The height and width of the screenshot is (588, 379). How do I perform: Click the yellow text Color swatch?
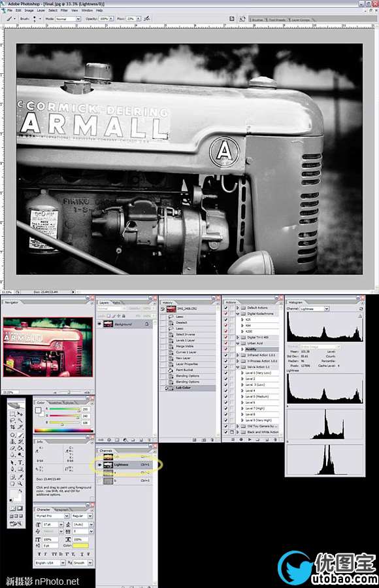click(x=81, y=545)
